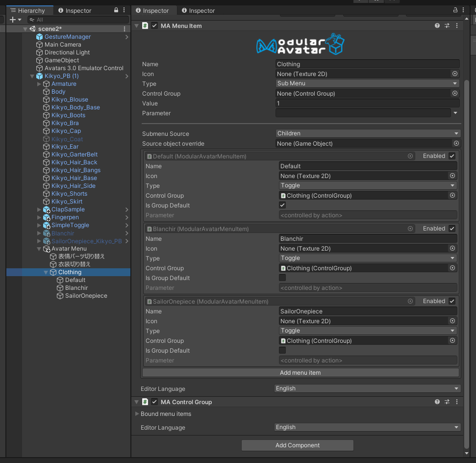This screenshot has height=463, width=476.
Task: Open help for MA Menu Item component
Action: point(437,26)
